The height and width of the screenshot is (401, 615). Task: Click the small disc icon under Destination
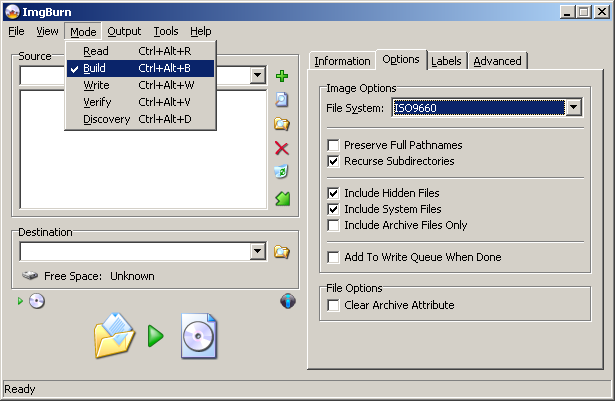(x=37, y=301)
